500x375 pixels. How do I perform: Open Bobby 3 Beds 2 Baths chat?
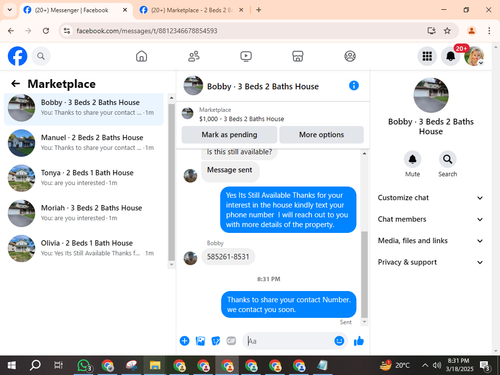click(x=84, y=107)
